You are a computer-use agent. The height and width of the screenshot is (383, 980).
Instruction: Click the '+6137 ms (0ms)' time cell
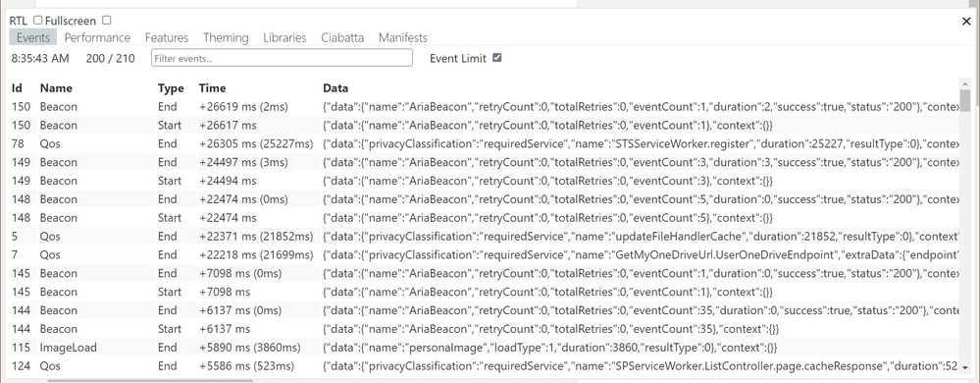[x=240, y=310]
